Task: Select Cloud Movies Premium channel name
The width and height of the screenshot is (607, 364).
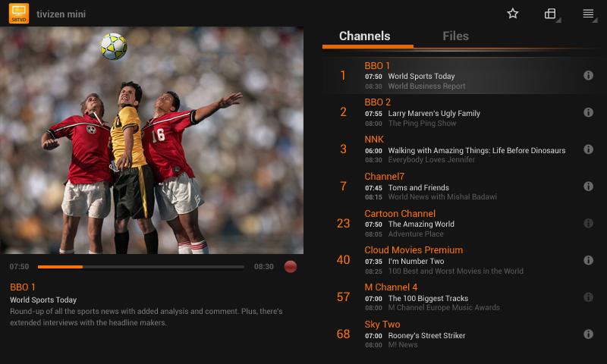Action: tap(414, 250)
